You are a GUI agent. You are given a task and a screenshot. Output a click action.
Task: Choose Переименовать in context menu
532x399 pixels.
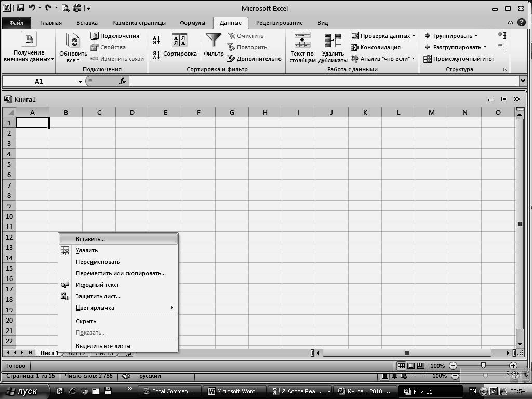(x=118, y=262)
